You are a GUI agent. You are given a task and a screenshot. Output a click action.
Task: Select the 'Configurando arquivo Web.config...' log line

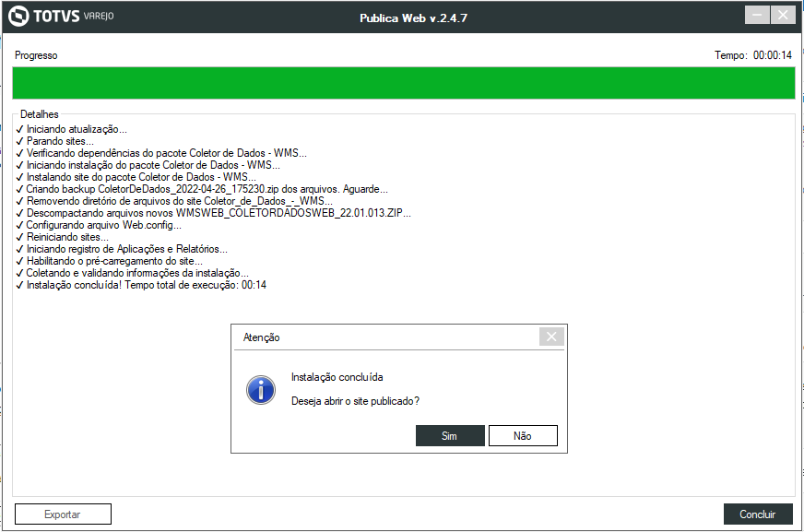click(x=99, y=225)
